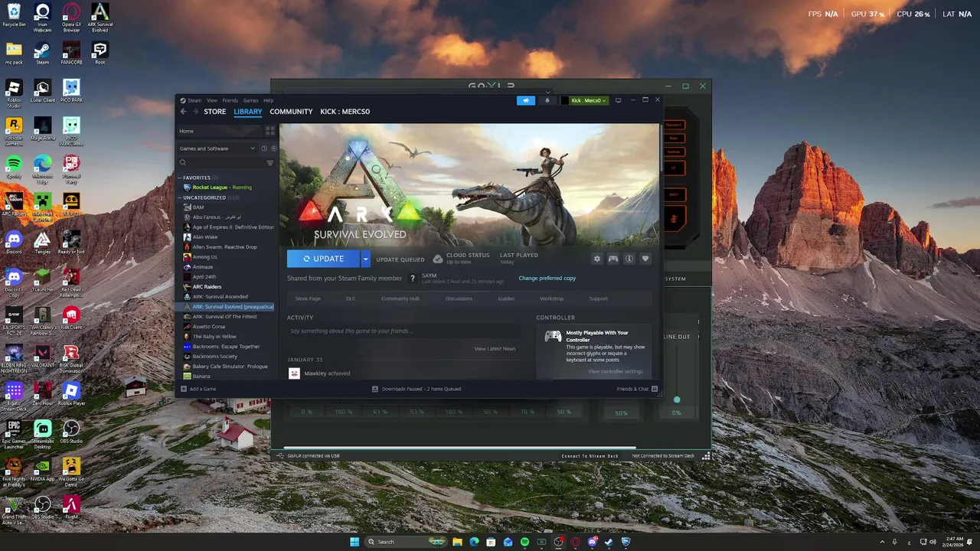980x551 pixels.
Task: Open View menu
Action: pos(211,100)
